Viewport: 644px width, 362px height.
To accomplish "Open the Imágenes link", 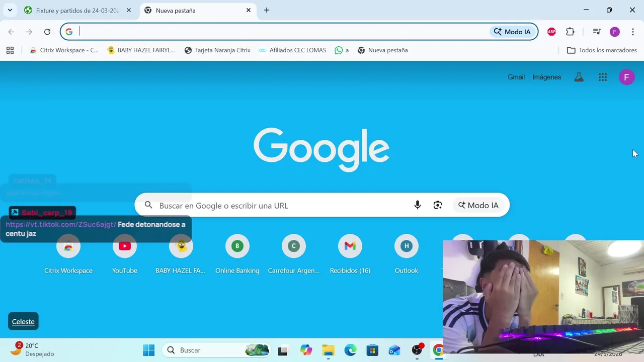I will (547, 77).
